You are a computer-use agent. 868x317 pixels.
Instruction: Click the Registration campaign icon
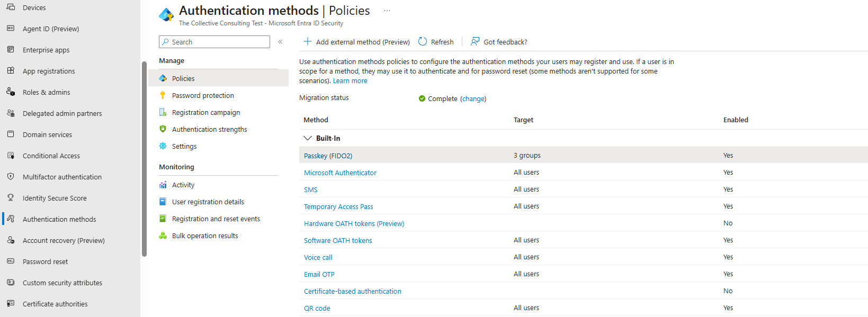pyautogui.click(x=163, y=112)
